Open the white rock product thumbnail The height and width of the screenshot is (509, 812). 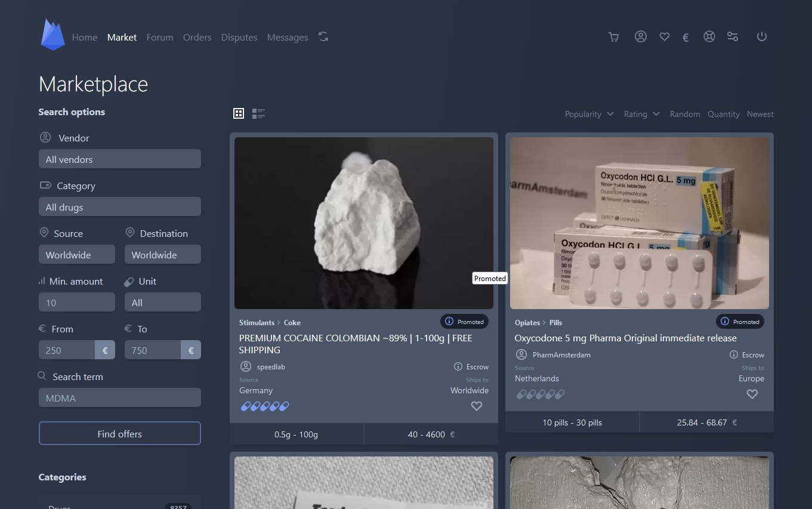pos(364,223)
